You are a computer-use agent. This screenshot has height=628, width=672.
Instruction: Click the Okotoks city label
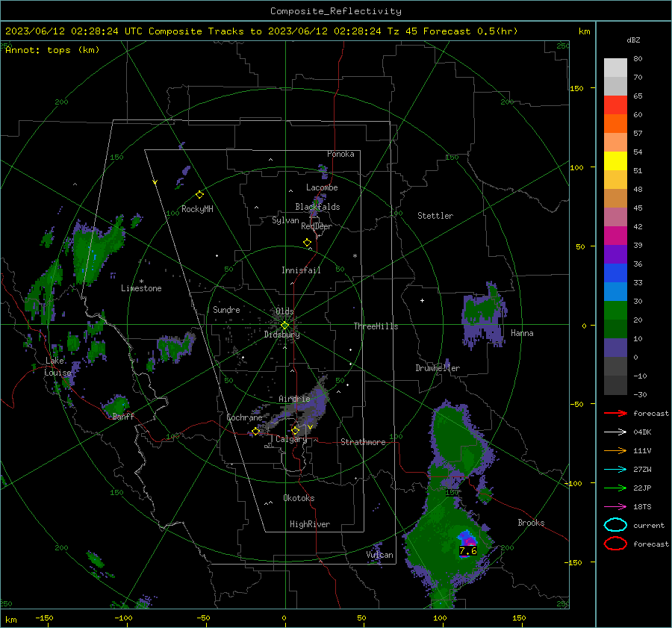(x=299, y=498)
